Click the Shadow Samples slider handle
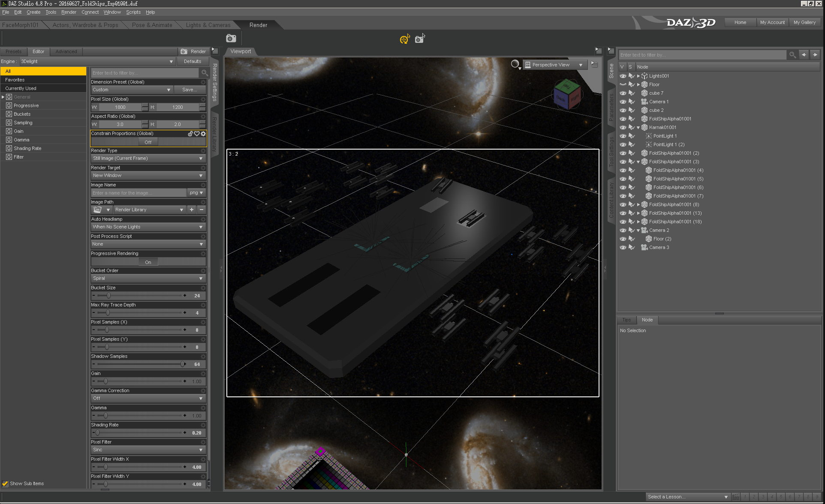This screenshot has height=504, width=825. 183,364
